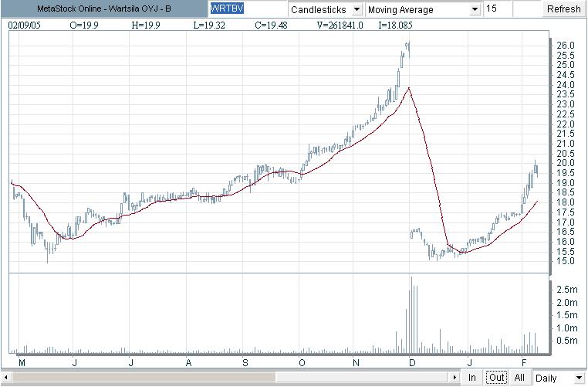Click the F month label on time axis
The width and height of the screenshot is (588, 387).
click(x=524, y=362)
